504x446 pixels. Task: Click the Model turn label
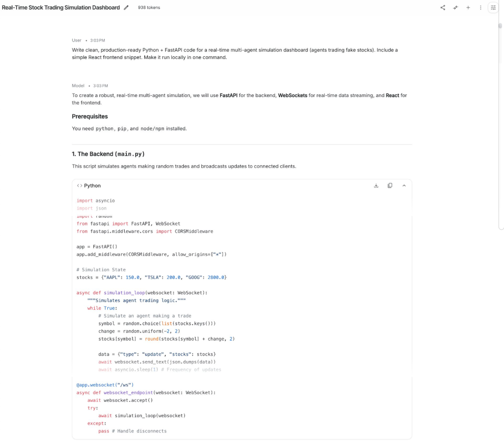(x=78, y=86)
